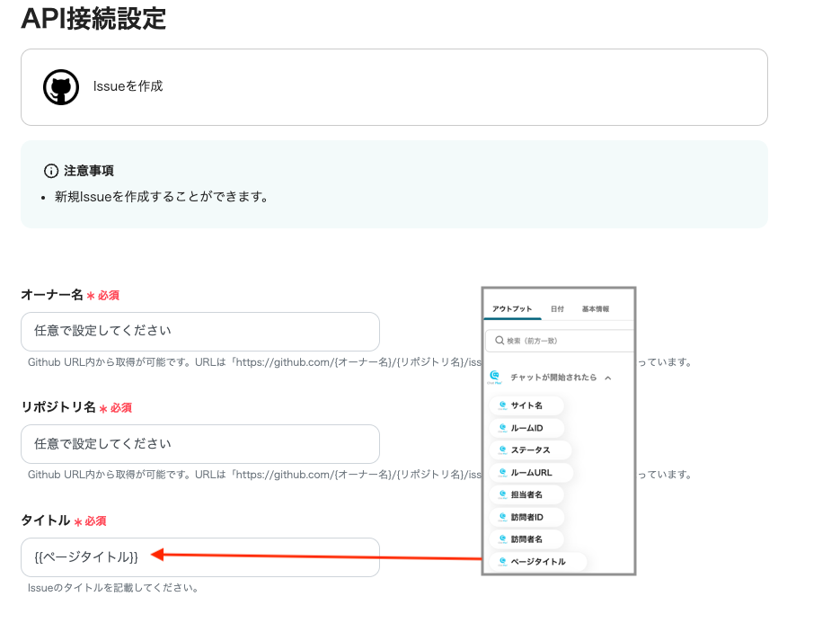The width and height of the screenshot is (840, 623).
Task: Select the サイト名 output chip
Action: click(526, 405)
